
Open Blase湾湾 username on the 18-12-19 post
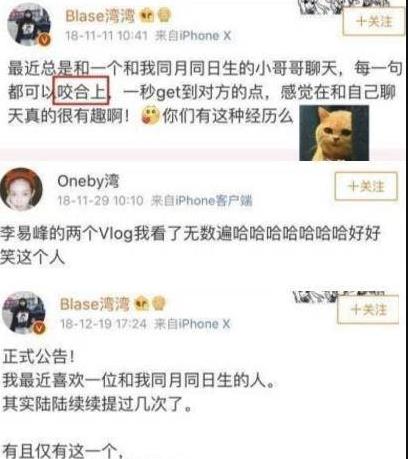pyautogui.click(x=94, y=304)
